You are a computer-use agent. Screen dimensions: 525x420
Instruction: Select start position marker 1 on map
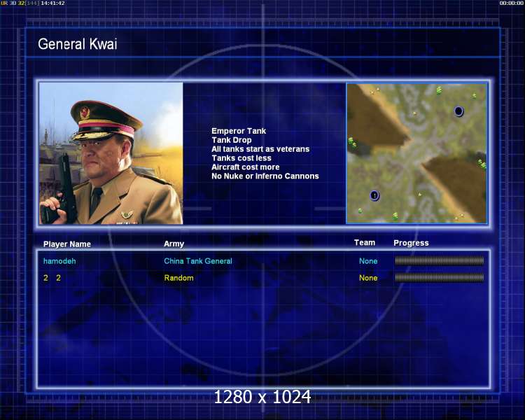tap(374, 195)
